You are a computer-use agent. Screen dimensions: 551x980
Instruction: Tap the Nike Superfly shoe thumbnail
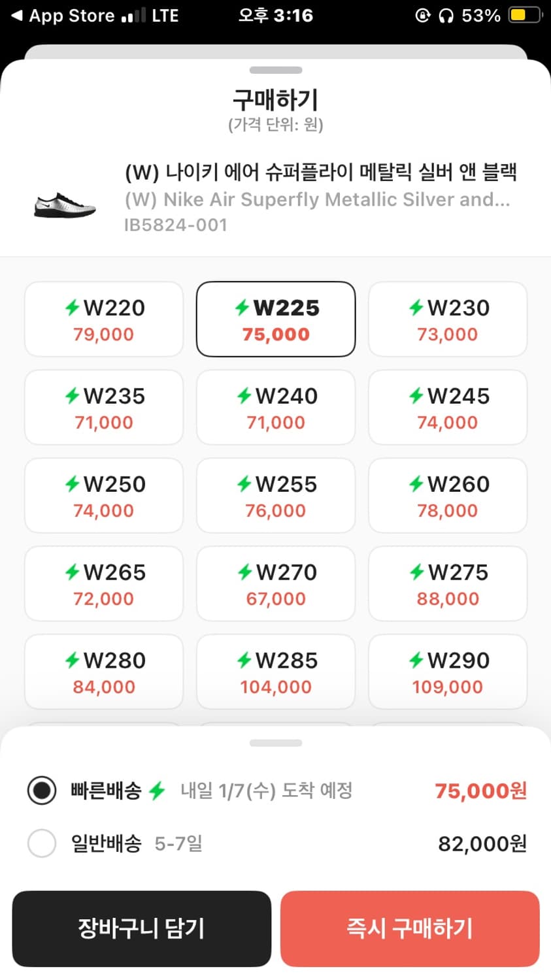(x=65, y=205)
